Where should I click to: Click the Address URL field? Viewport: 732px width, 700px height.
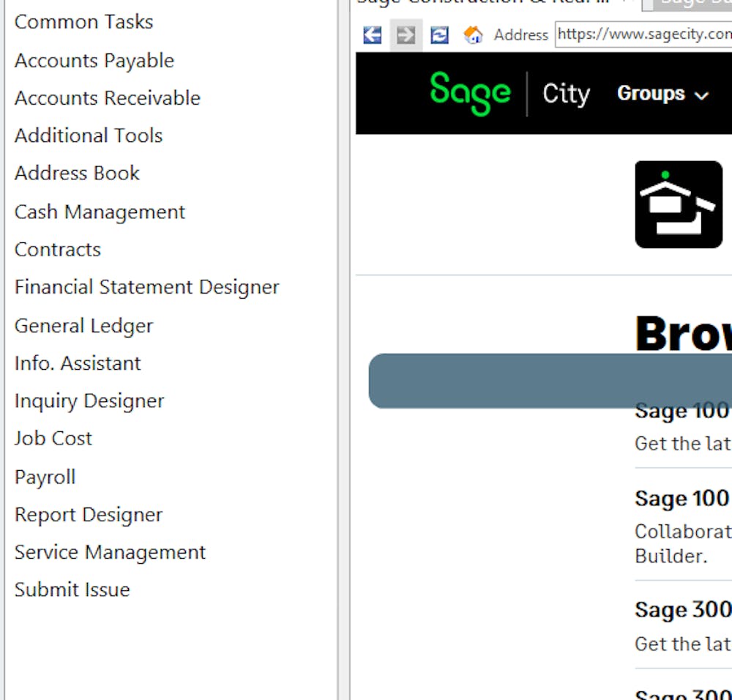[643, 34]
